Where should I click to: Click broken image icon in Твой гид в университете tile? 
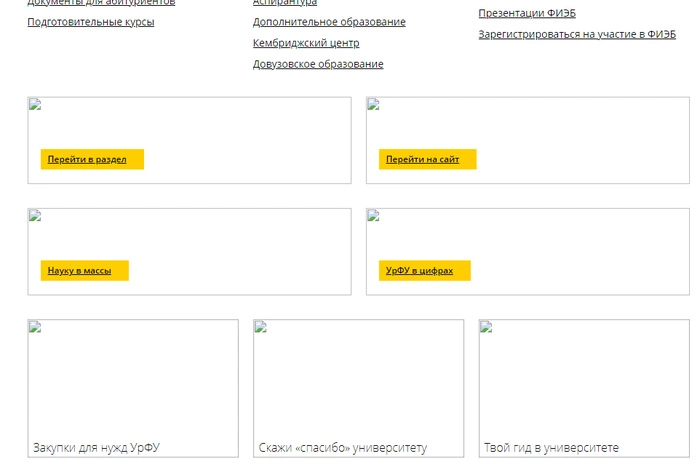point(487,327)
